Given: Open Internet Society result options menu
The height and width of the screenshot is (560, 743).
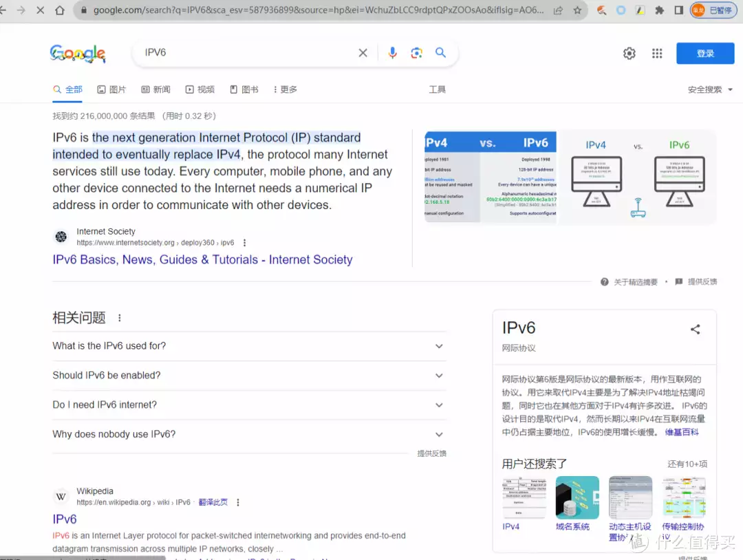Looking at the screenshot, I should (244, 243).
